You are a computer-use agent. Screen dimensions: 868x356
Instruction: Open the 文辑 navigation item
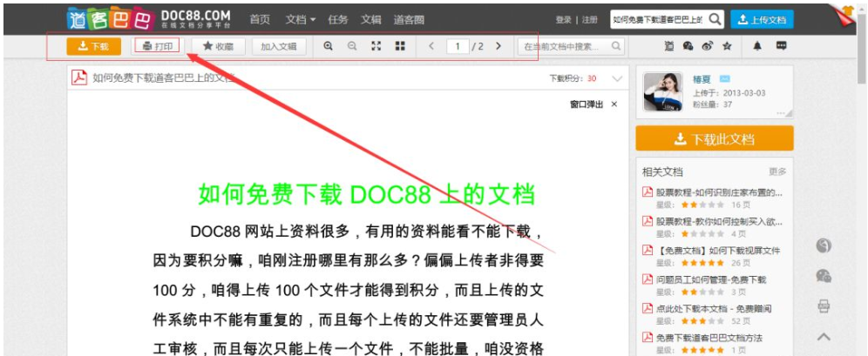coord(371,19)
